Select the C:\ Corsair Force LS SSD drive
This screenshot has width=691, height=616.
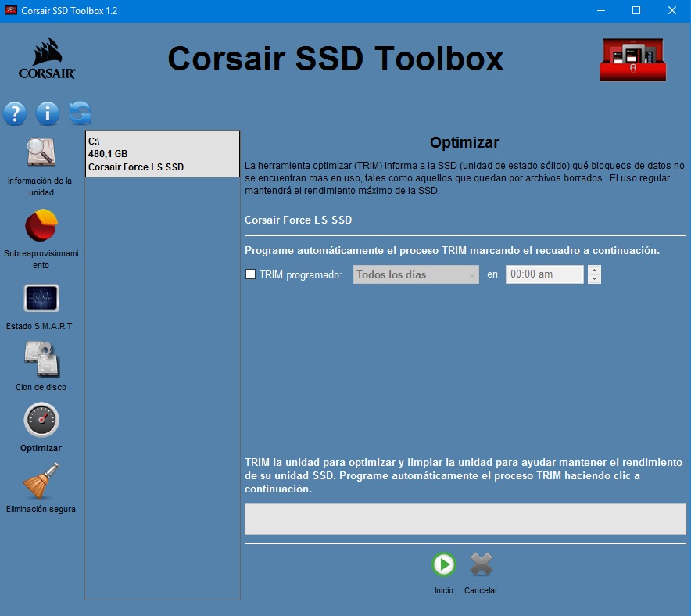click(162, 154)
